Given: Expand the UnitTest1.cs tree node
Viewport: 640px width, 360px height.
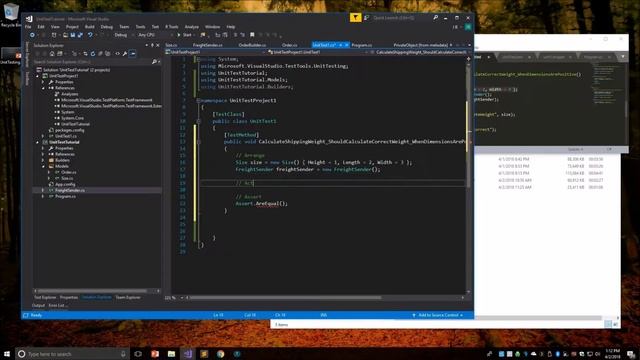Looking at the screenshot, I should (43, 136).
